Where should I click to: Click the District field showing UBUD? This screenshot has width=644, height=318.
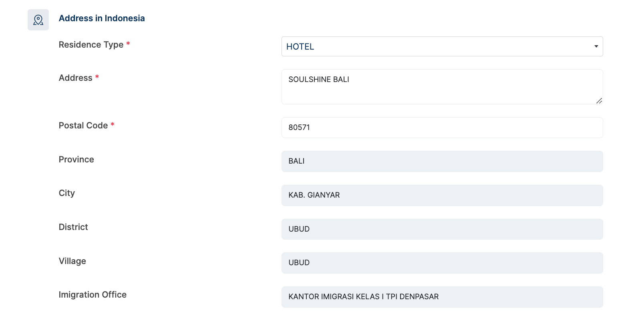tap(442, 229)
